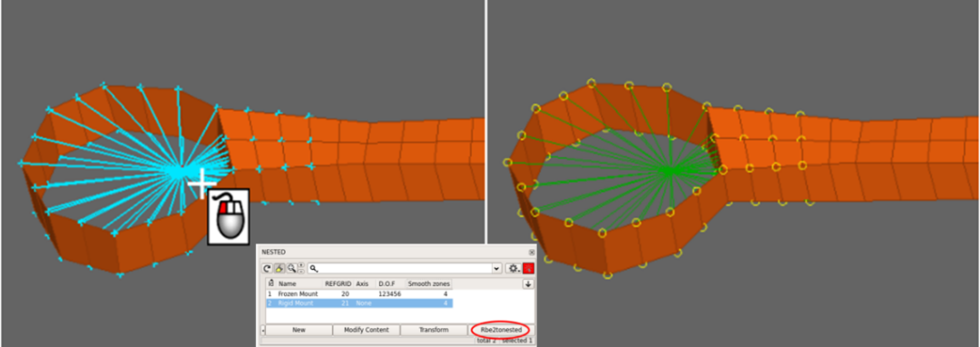Click the New button

point(299,330)
